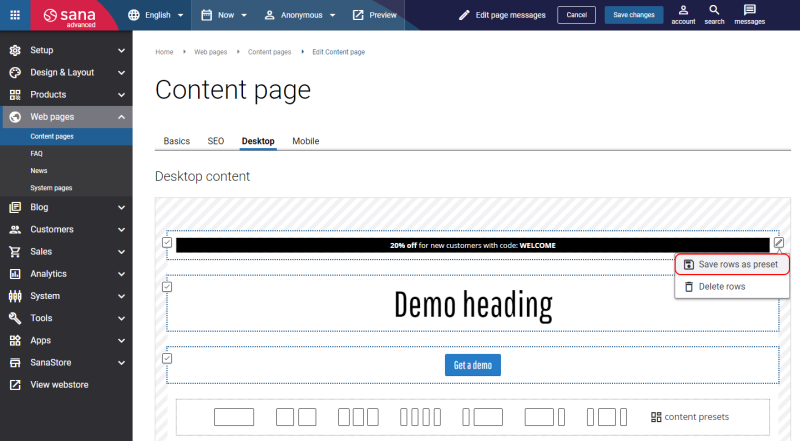Expand the Design & Layout chevron
The height and width of the screenshot is (441, 800).
[x=121, y=72]
